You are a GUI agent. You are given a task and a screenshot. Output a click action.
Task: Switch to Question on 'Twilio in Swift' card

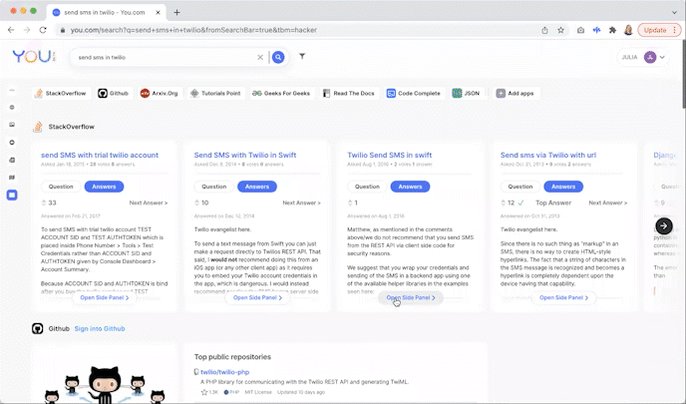click(214, 186)
